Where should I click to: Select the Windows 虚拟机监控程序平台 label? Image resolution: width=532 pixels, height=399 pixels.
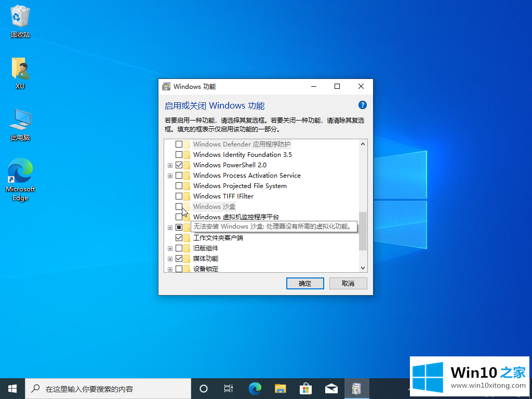click(236, 217)
